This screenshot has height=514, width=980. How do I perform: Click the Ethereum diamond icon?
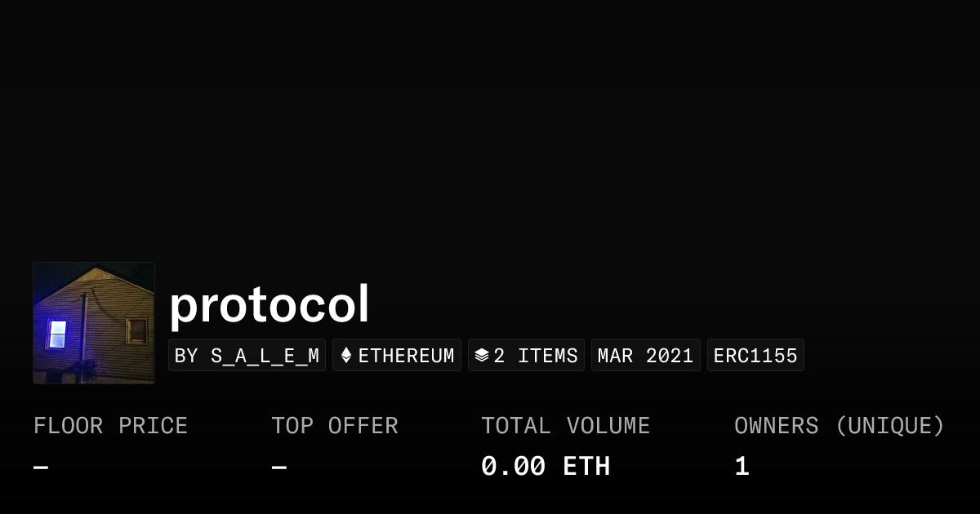coord(346,356)
